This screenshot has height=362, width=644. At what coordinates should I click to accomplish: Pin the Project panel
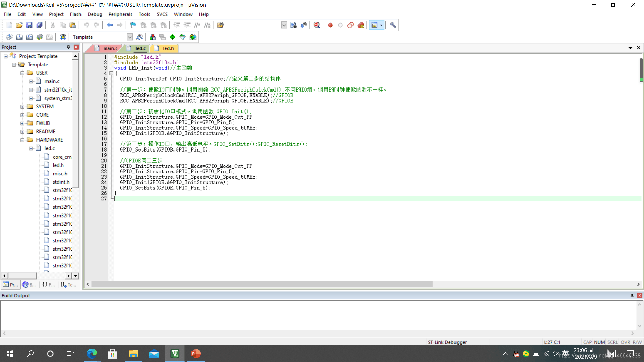(x=68, y=47)
